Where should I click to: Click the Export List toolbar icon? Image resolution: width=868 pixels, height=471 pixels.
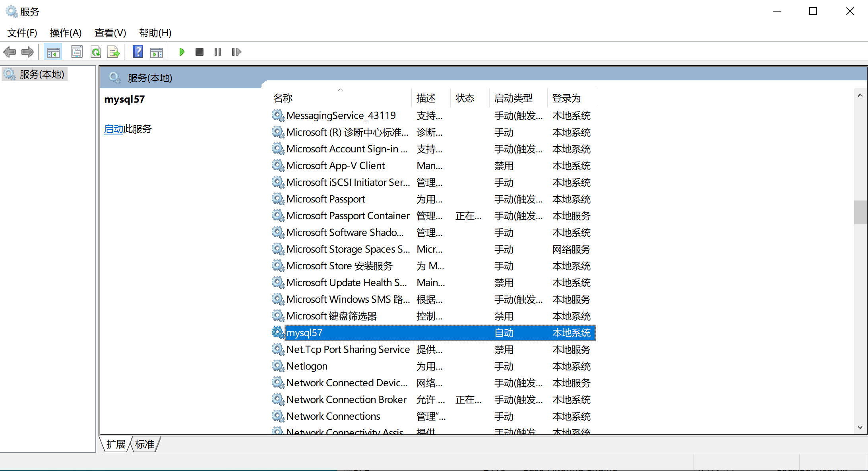(x=114, y=52)
